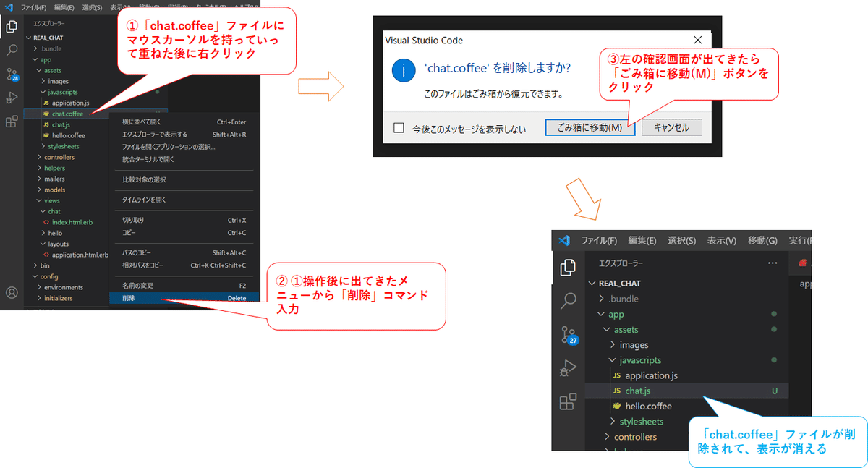Image resolution: width=868 pixels, height=468 pixels.
Task: Select the helpers folder in the Explorer tree
Action: pyautogui.click(x=54, y=168)
